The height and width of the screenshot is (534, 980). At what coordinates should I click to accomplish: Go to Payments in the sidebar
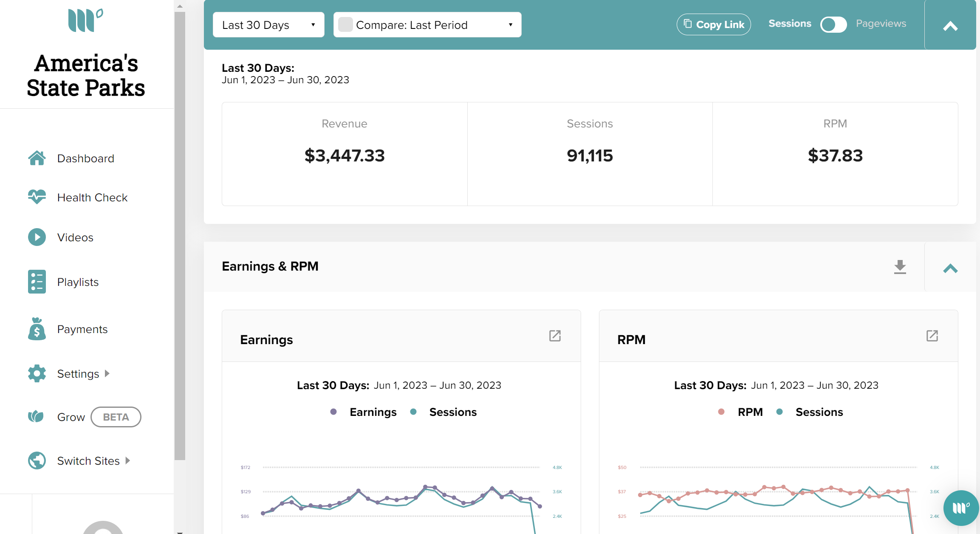tap(82, 329)
